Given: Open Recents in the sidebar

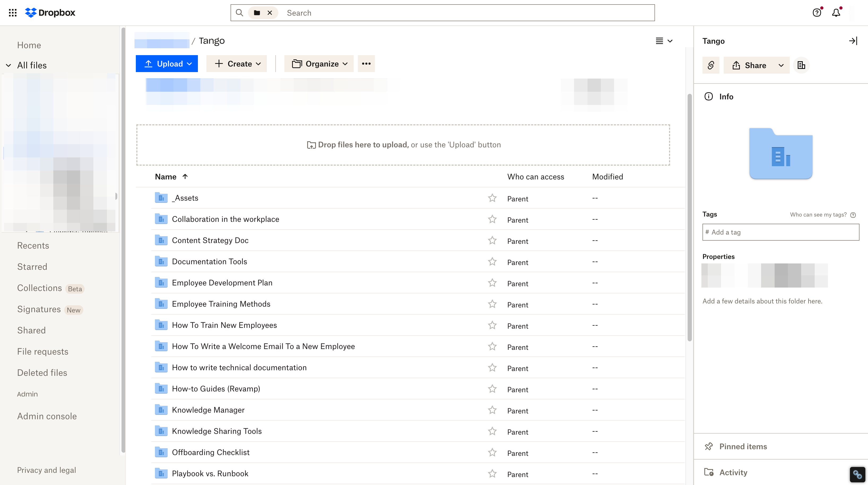Looking at the screenshot, I should (33, 245).
